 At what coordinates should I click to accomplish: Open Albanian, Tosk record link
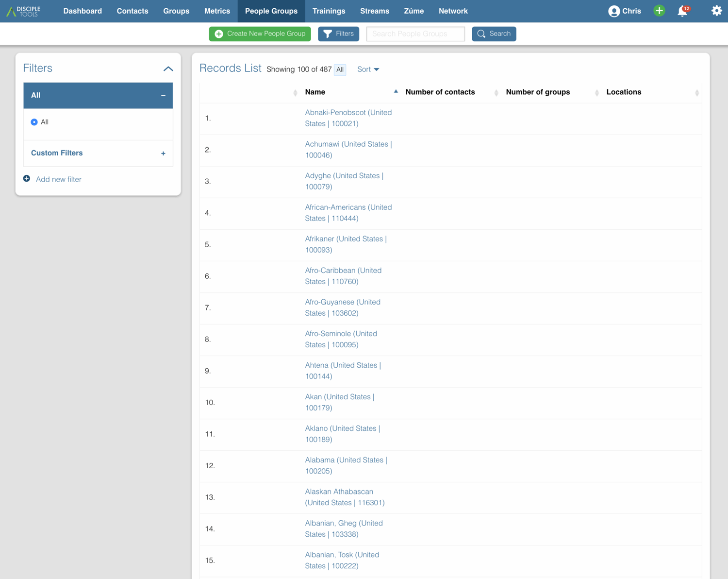(342, 560)
